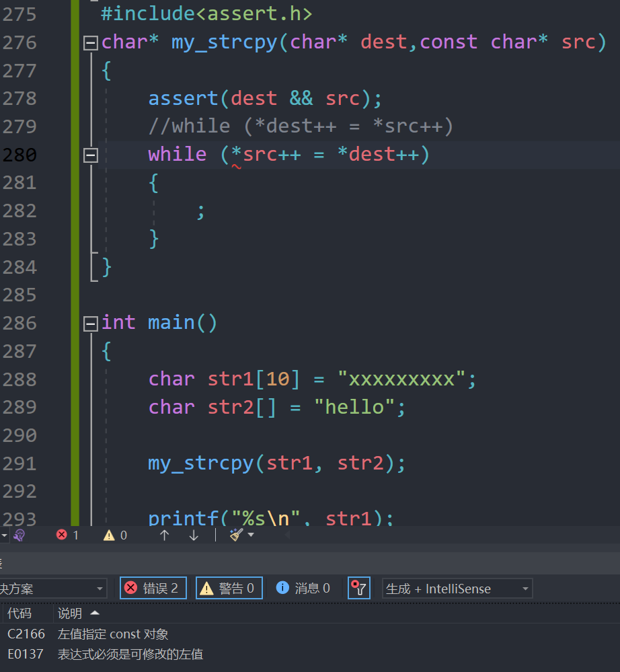The image size is (620, 672).
Task: Click the #include<assert.h> directive
Action: 206,14
